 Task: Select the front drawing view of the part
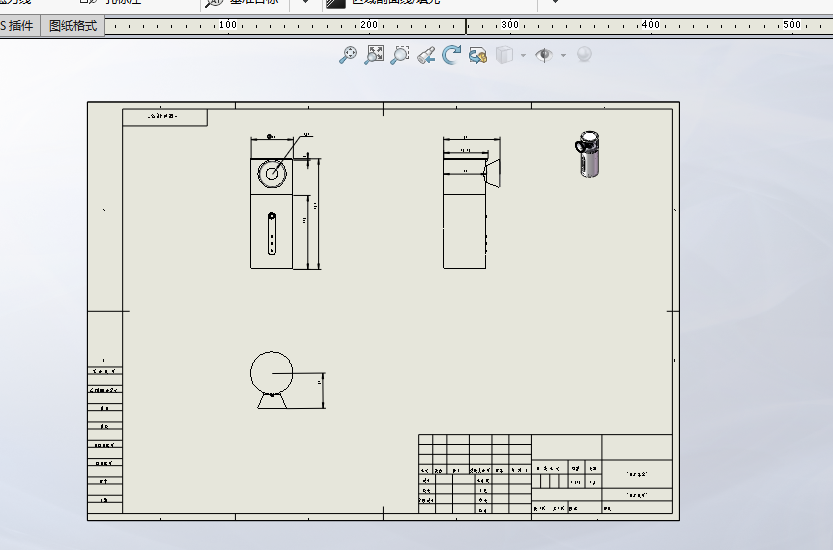[272, 212]
